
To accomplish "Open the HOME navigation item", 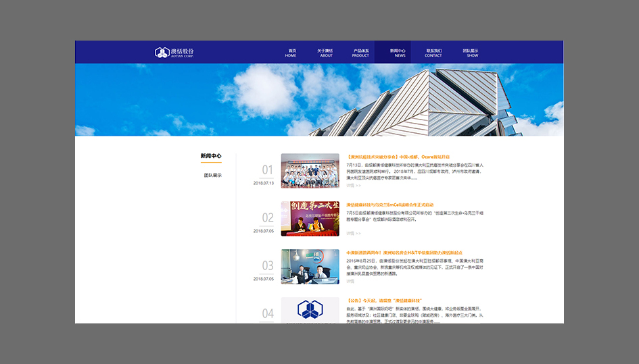I will (x=291, y=53).
